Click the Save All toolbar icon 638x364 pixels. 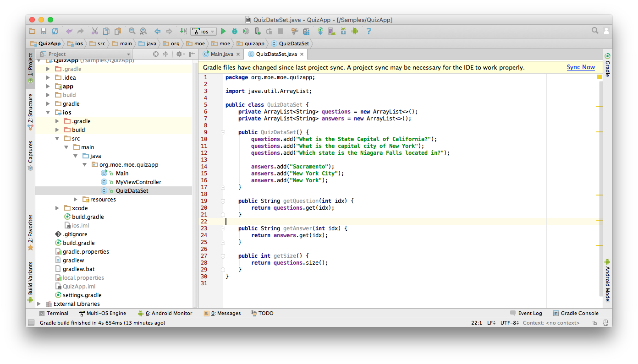pyautogui.click(x=44, y=31)
